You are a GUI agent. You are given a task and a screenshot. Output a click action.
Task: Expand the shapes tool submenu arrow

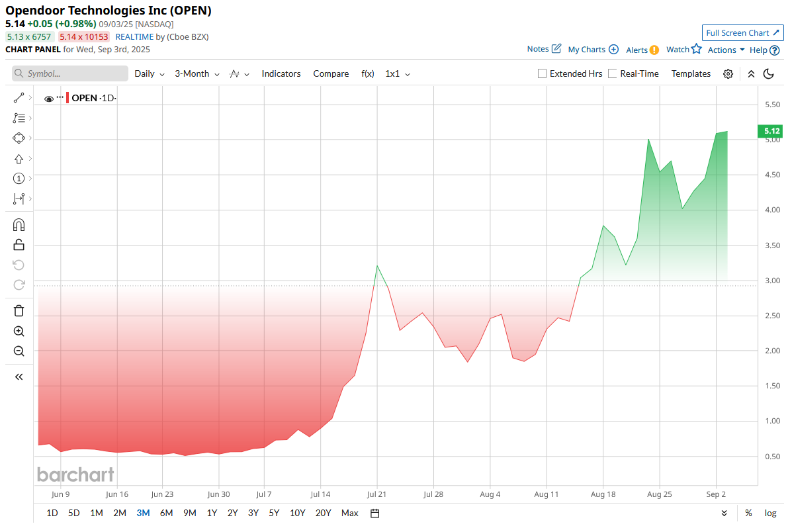tap(30, 138)
